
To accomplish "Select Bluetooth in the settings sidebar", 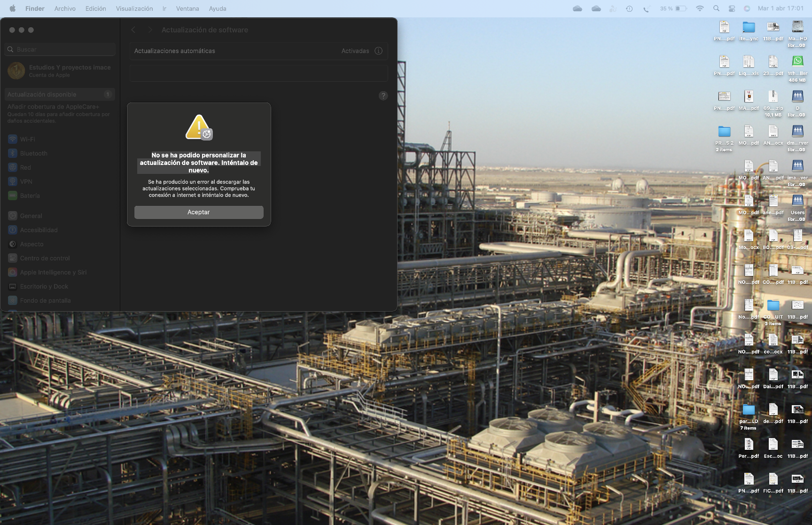I will (x=33, y=153).
